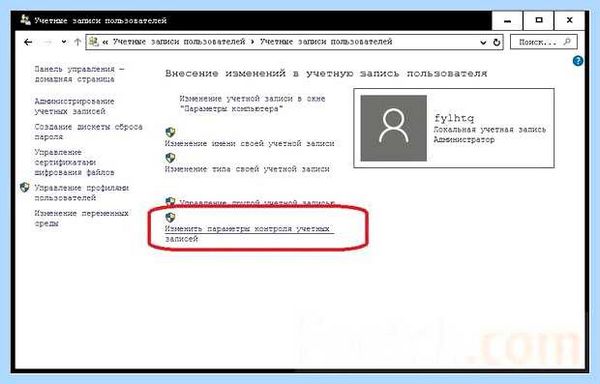Minimize the user accounts window
This screenshot has height=384, width=600.
click(507, 21)
